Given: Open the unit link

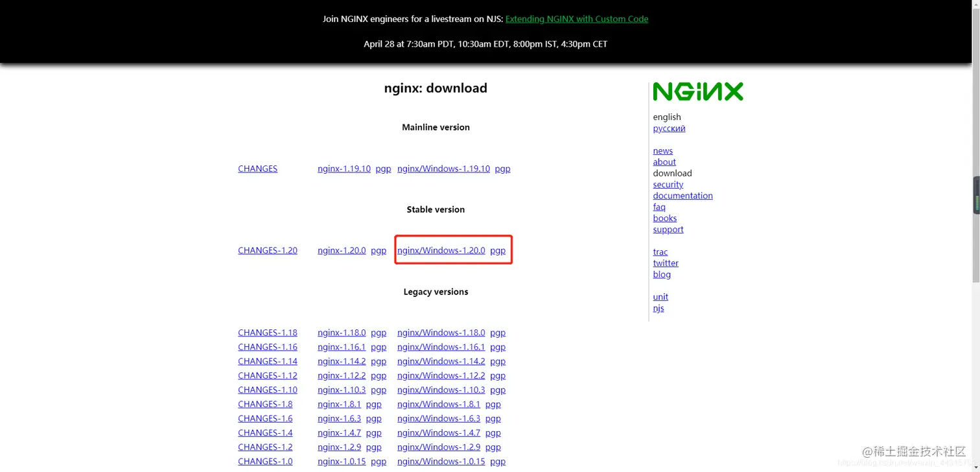Looking at the screenshot, I should pos(660,297).
